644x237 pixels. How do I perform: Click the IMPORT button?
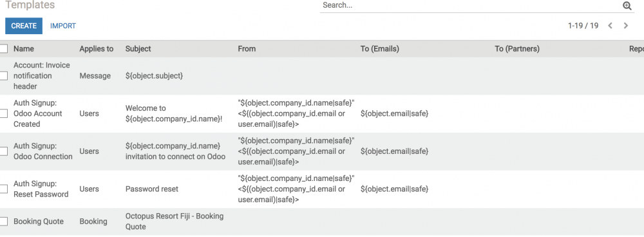(63, 26)
